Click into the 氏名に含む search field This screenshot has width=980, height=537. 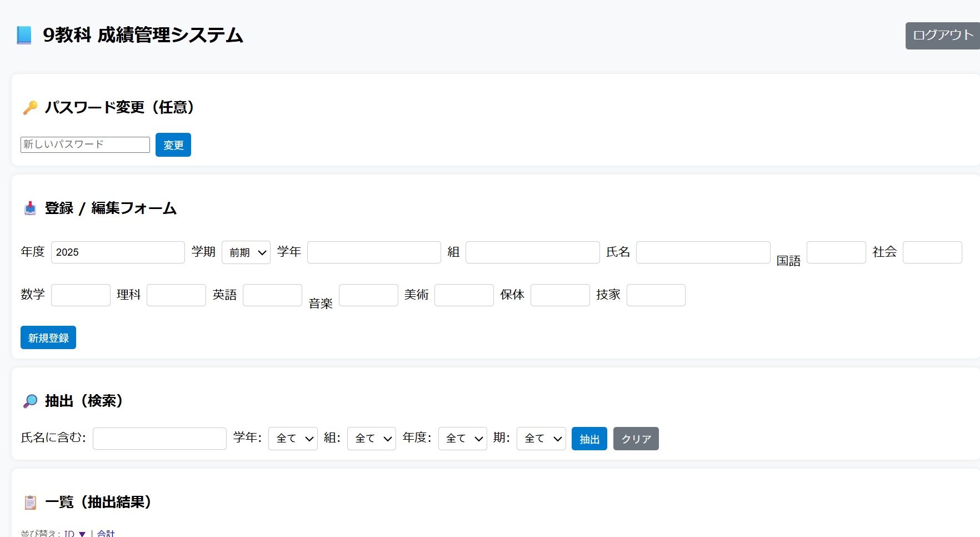pyautogui.click(x=159, y=439)
